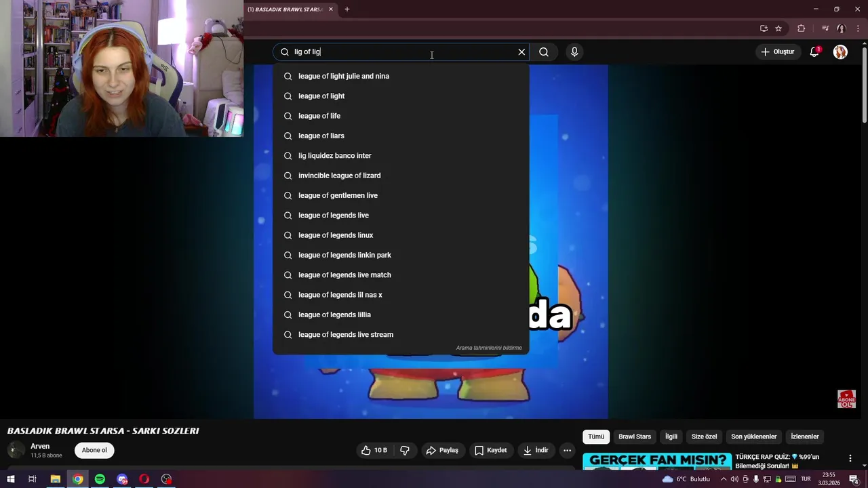Image resolution: width=868 pixels, height=488 pixels.
Task: Open Chrome three-dot menu
Action: [x=856, y=28]
